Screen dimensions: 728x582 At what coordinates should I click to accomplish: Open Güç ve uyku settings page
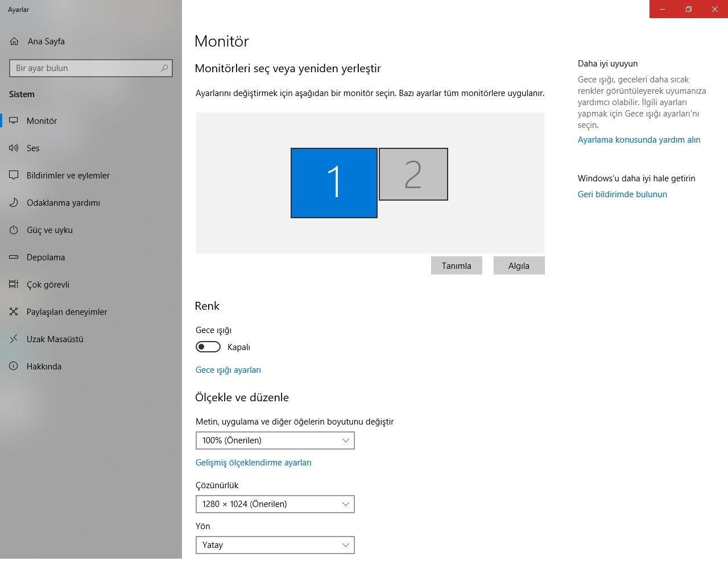(x=91, y=230)
